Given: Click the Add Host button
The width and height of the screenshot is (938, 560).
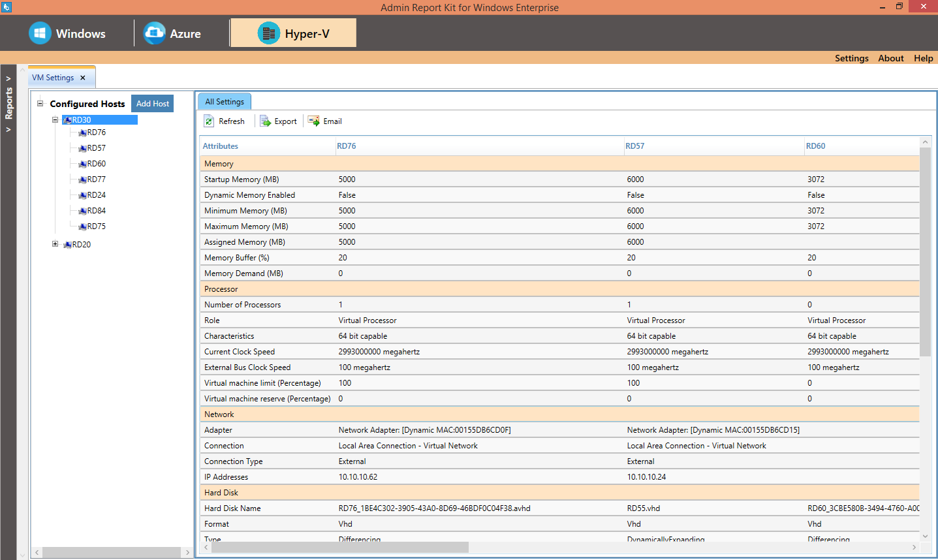Looking at the screenshot, I should pos(153,104).
